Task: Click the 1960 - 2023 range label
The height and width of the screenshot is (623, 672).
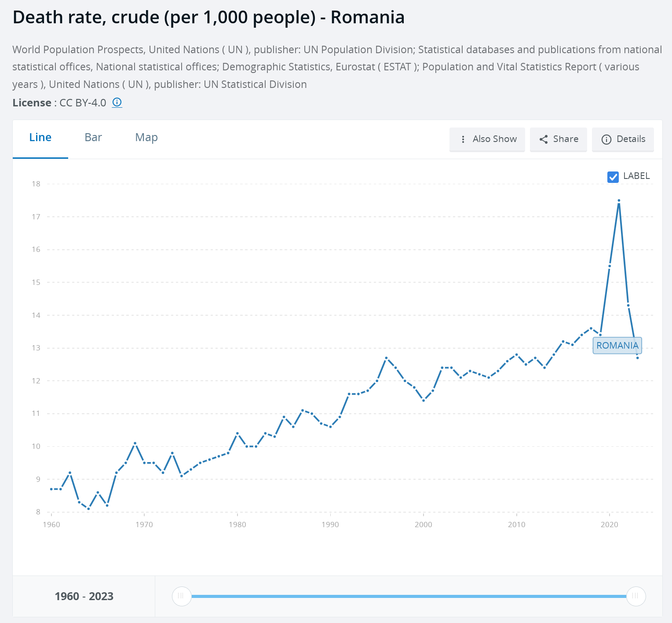Action: click(x=84, y=596)
